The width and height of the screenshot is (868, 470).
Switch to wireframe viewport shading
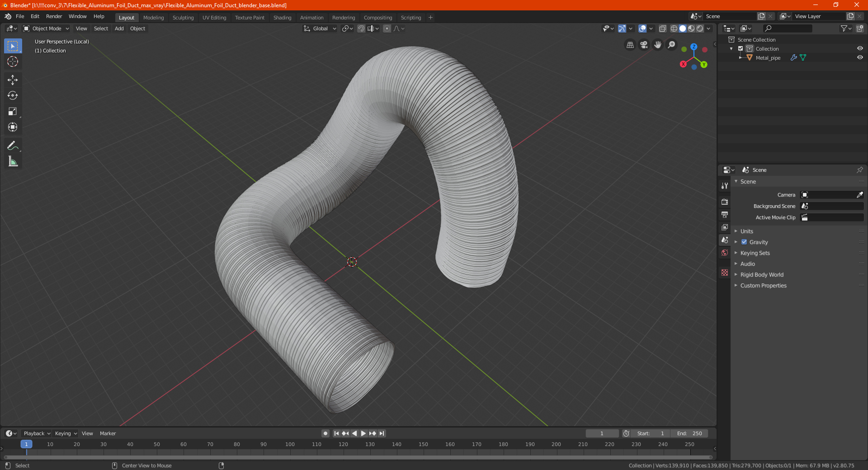[674, 28]
